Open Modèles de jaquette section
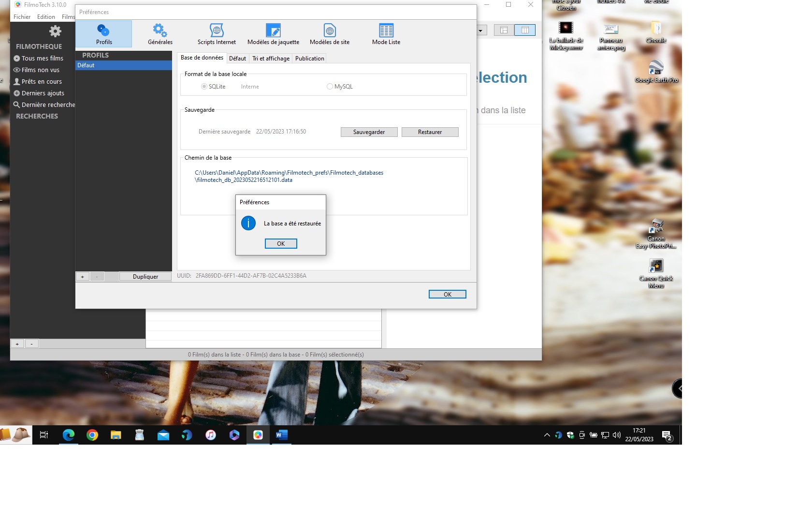This screenshot has width=812, height=508. pos(273,34)
